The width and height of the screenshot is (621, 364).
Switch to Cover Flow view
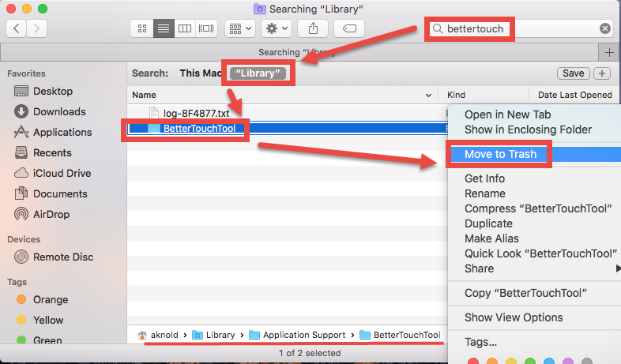pyautogui.click(x=206, y=28)
